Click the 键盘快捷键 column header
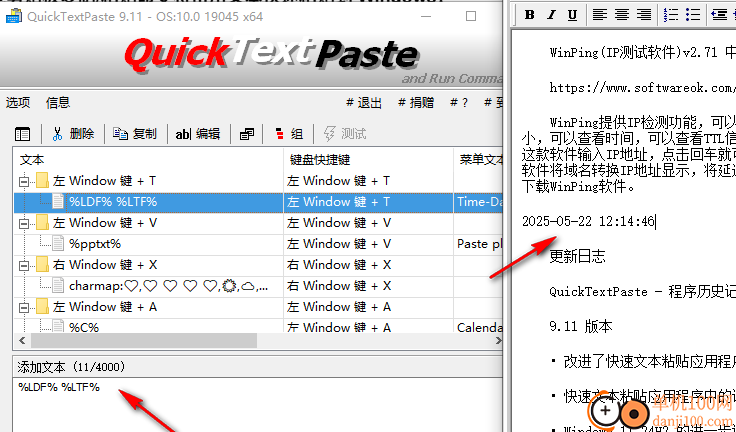 [368, 160]
